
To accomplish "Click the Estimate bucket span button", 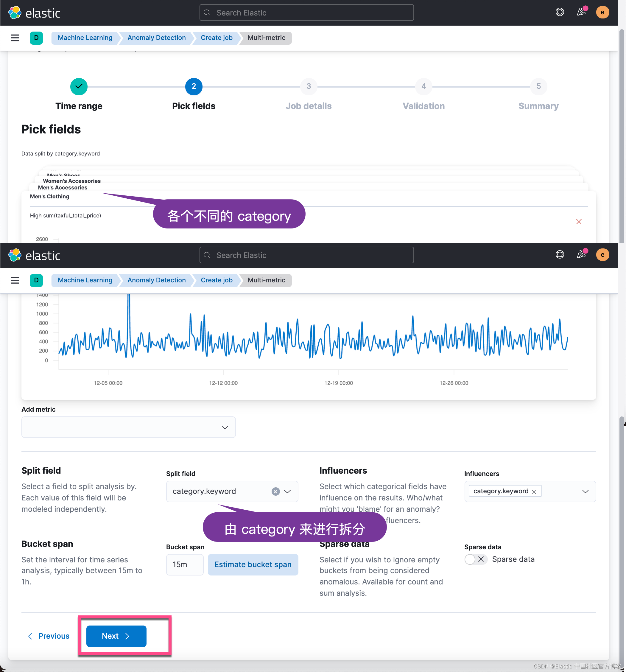I will point(253,564).
